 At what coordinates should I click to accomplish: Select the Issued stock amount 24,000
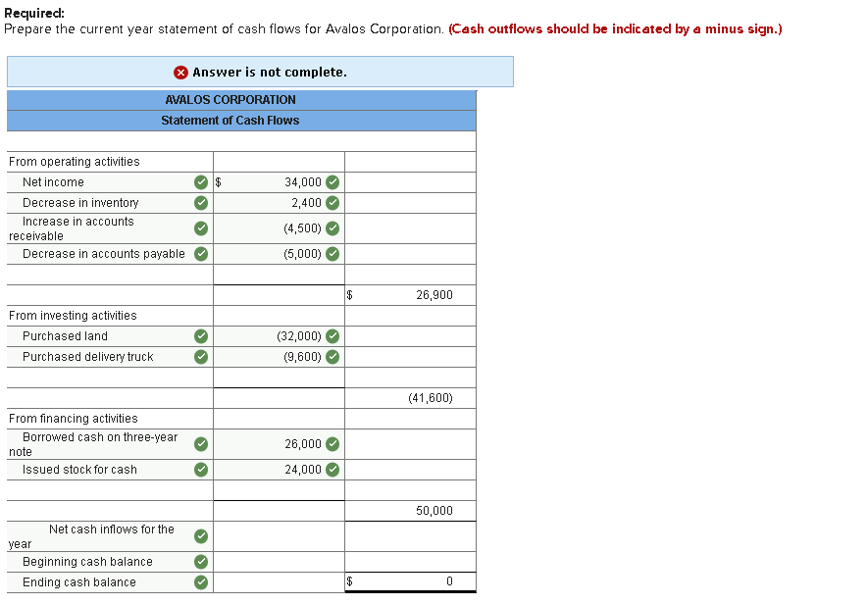[x=279, y=470]
